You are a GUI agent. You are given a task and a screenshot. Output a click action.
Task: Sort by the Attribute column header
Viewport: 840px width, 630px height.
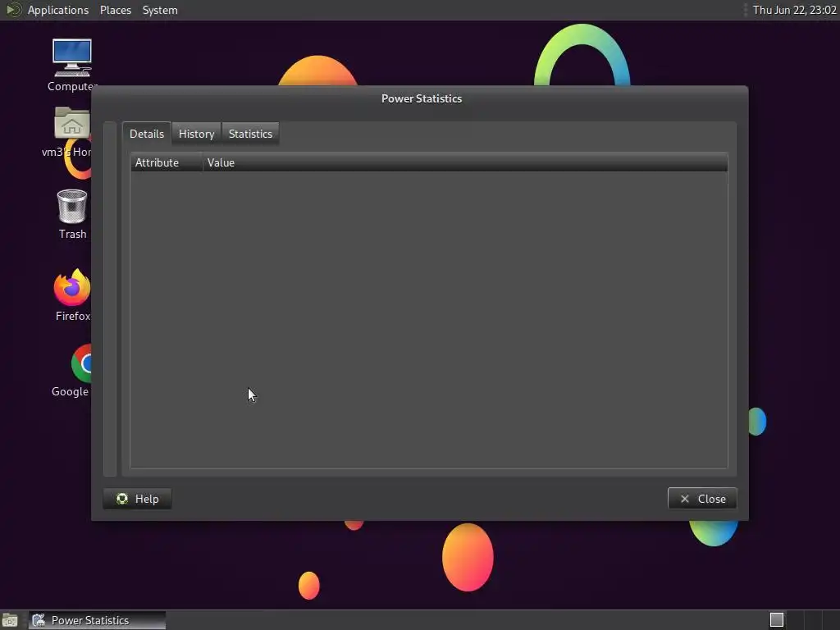pyautogui.click(x=166, y=162)
